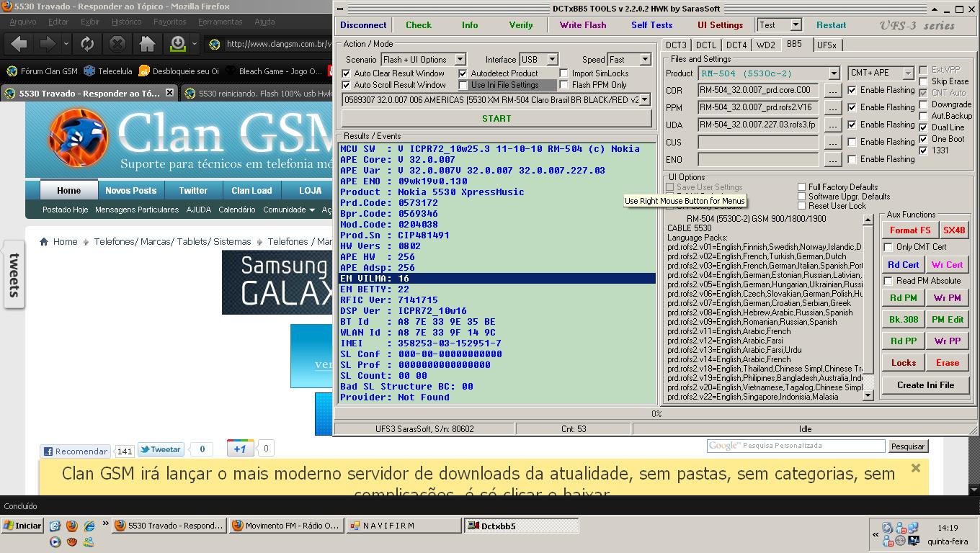Enable Import SimLocks checkbox

564,73
